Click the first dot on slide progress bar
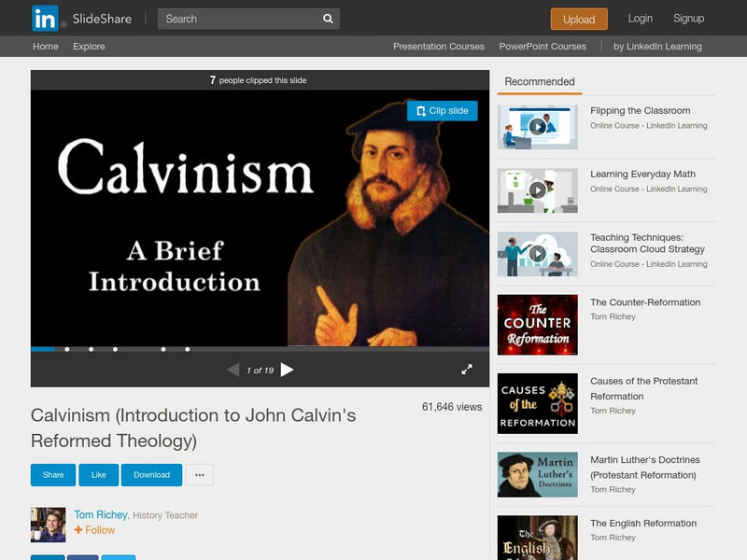This screenshot has height=560, width=747. tap(67, 349)
